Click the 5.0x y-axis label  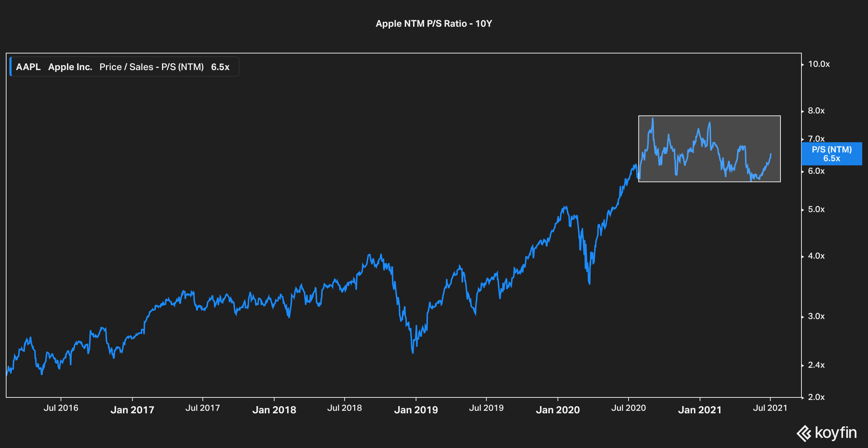816,210
